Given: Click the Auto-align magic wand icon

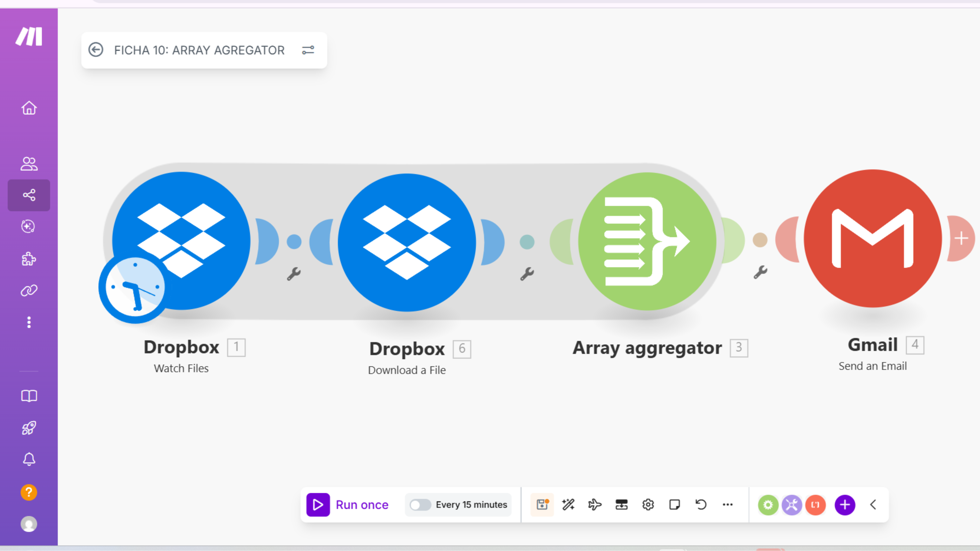Looking at the screenshot, I should point(568,505).
